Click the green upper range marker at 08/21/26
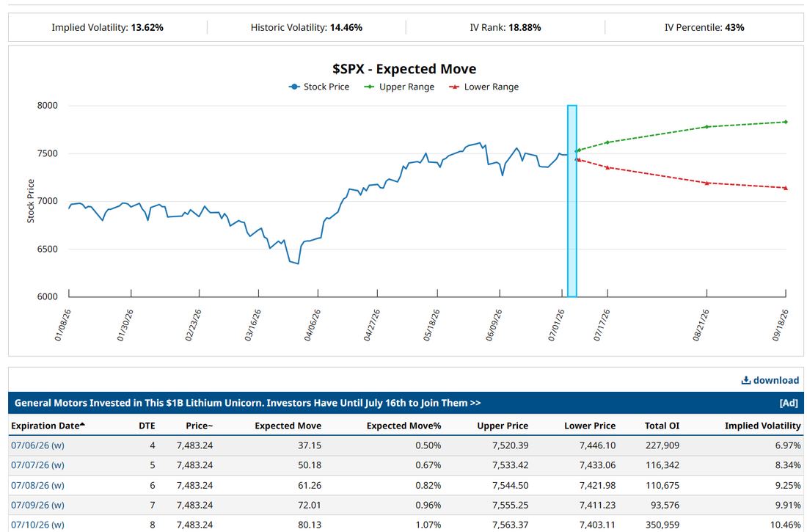 (707, 127)
